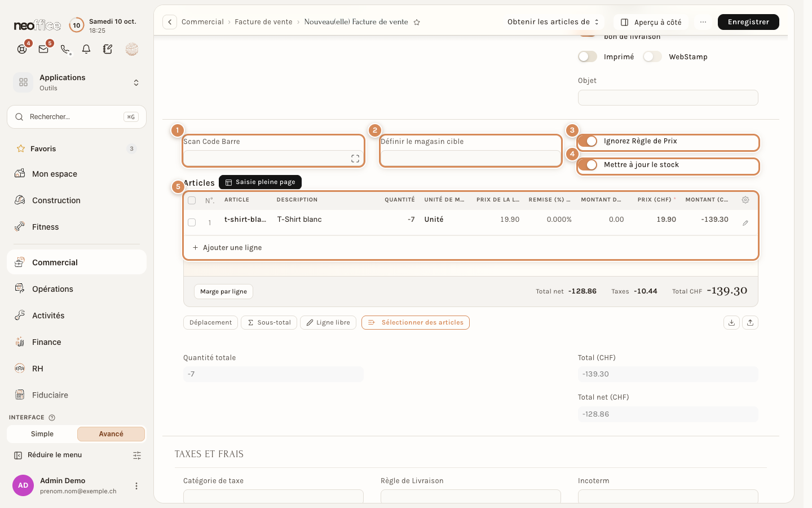This screenshot has width=812, height=508.
Task: Toggle the Imprimé switch
Action: (588, 56)
